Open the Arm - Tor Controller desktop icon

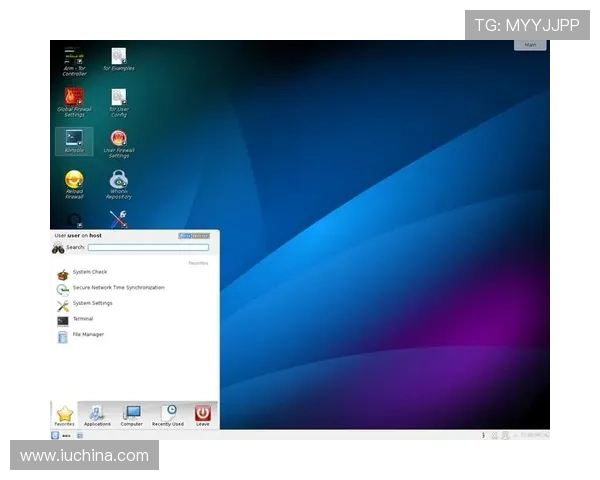tap(74, 58)
